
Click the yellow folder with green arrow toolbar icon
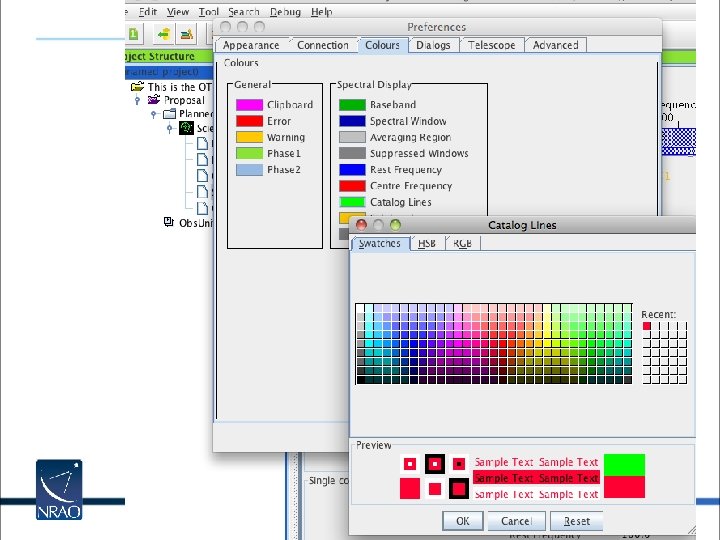click(163, 34)
